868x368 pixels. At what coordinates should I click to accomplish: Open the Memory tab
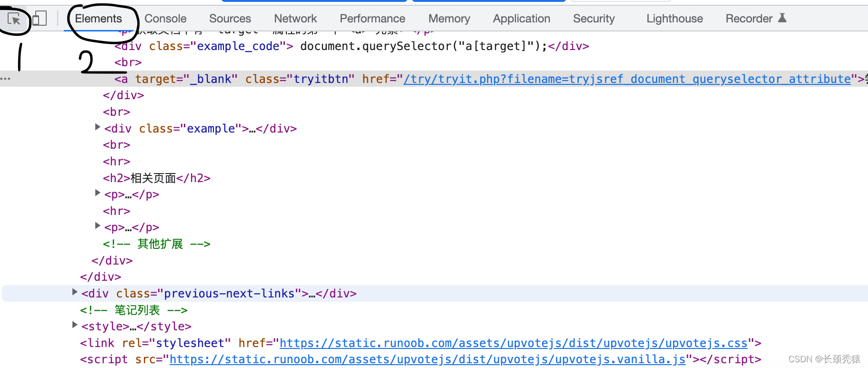(449, 19)
